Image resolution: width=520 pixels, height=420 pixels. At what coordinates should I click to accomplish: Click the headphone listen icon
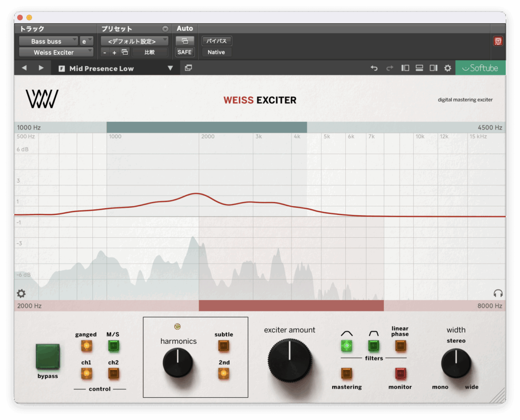(498, 293)
